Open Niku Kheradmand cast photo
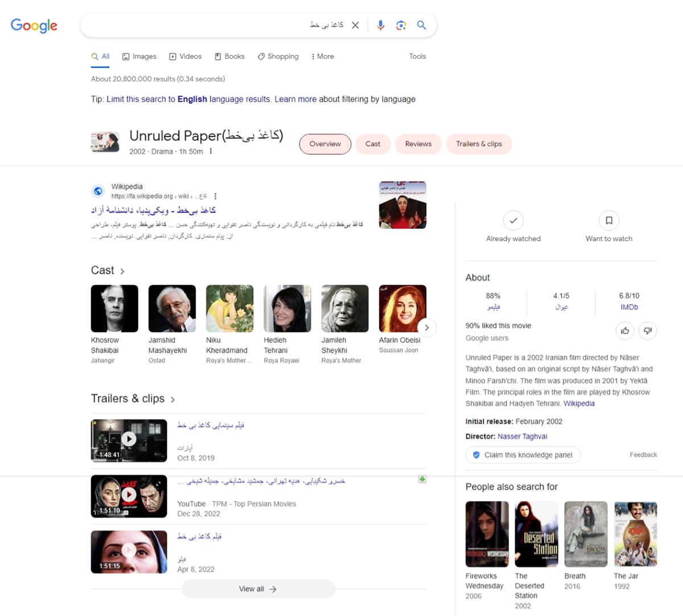683x616 pixels. tap(229, 309)
